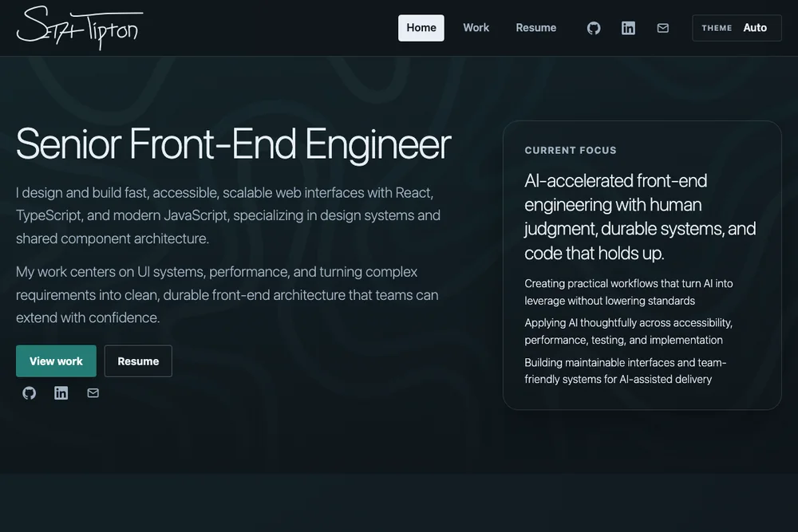This screenshot has height=532, width=798.
Task: Click paragraph starting "I design and build"
Action: [228, 215]
